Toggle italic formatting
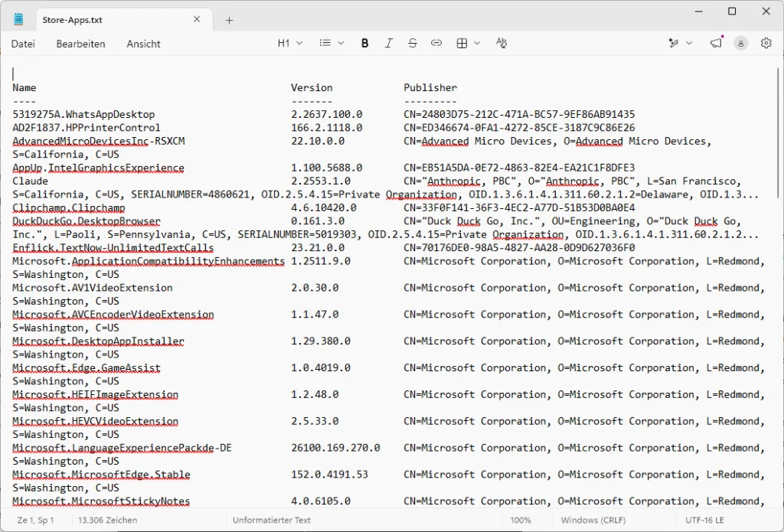Image resolution: width=784 pixels, height=532 pixels. pos(388,43)
